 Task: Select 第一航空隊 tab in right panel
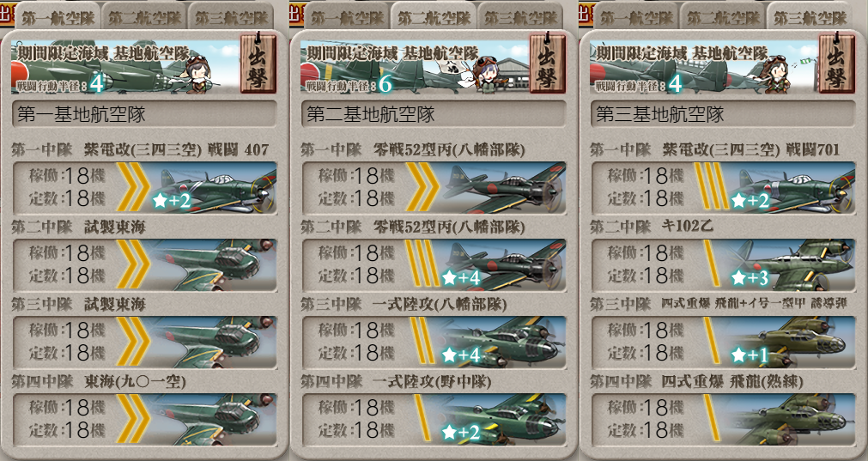click(x=636, y=17)
